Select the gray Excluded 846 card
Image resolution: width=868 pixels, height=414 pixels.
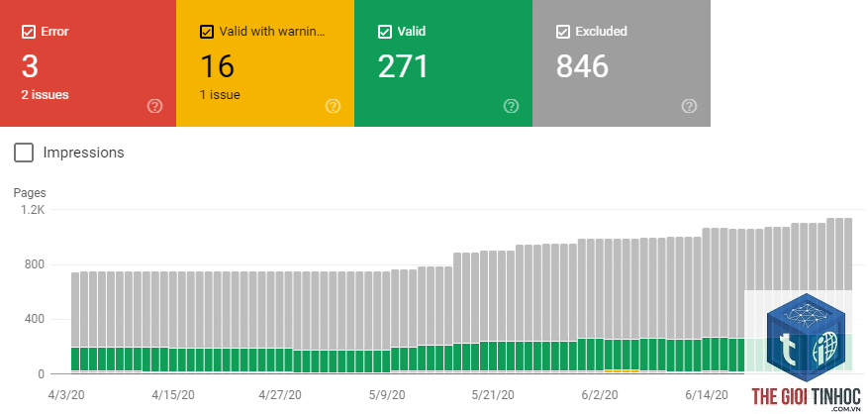(x=622, y=63)
